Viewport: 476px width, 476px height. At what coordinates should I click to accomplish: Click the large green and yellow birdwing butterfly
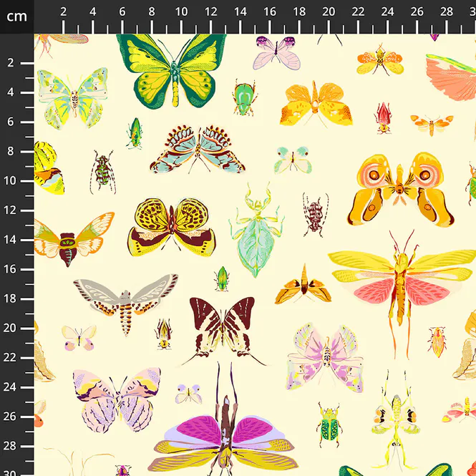(x=172, y=71)
